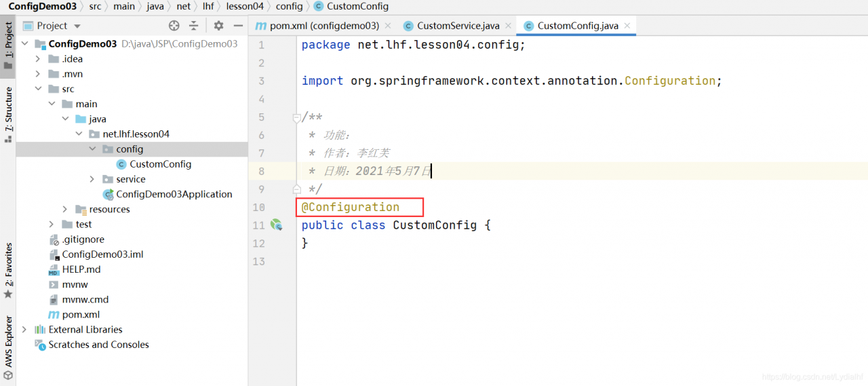The height and width of the screenshot is (386, 868).
Task: Open the Project view dropdown
Action: click(77, 26)
